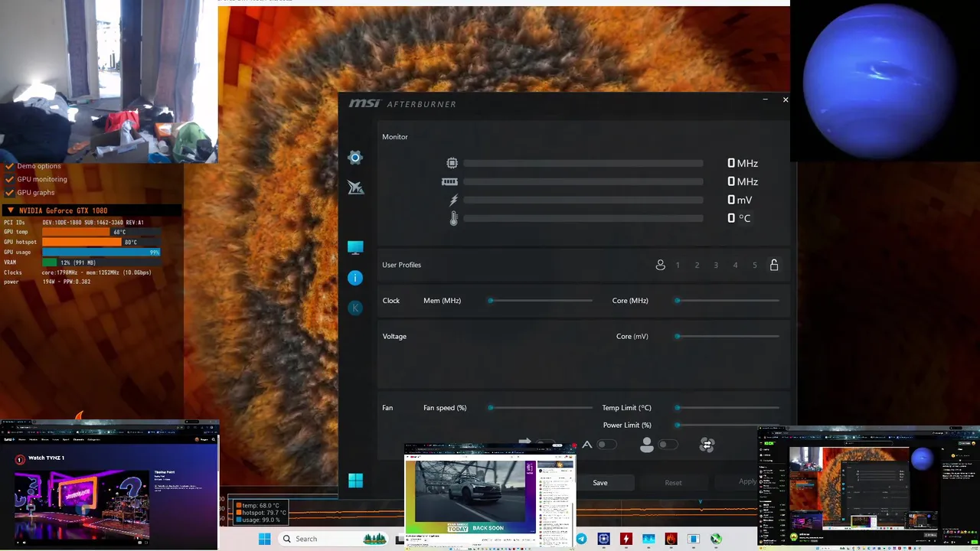
Task: Click the Windows logo icon in Afterburner sidebar
Action: (x=355, y=481)
